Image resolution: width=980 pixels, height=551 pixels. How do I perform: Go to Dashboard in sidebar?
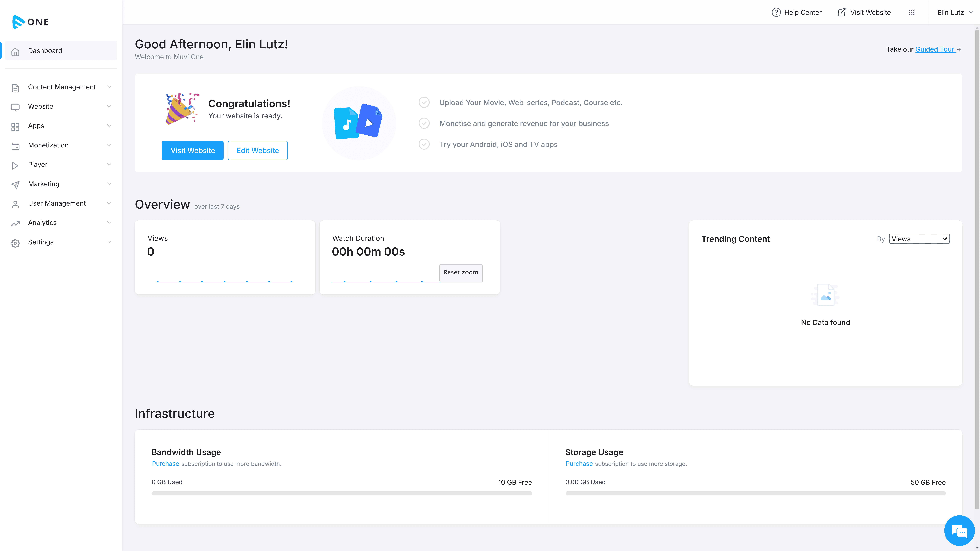click(61, 51)
